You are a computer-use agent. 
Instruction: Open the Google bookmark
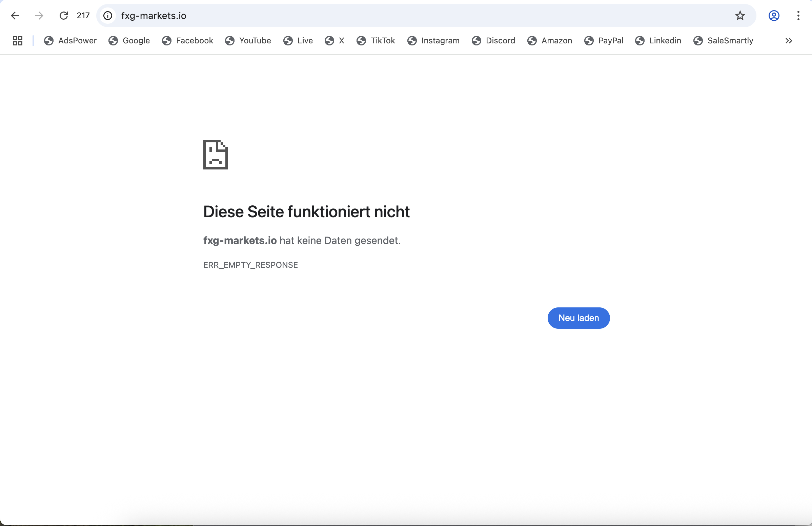coord(129,41)
